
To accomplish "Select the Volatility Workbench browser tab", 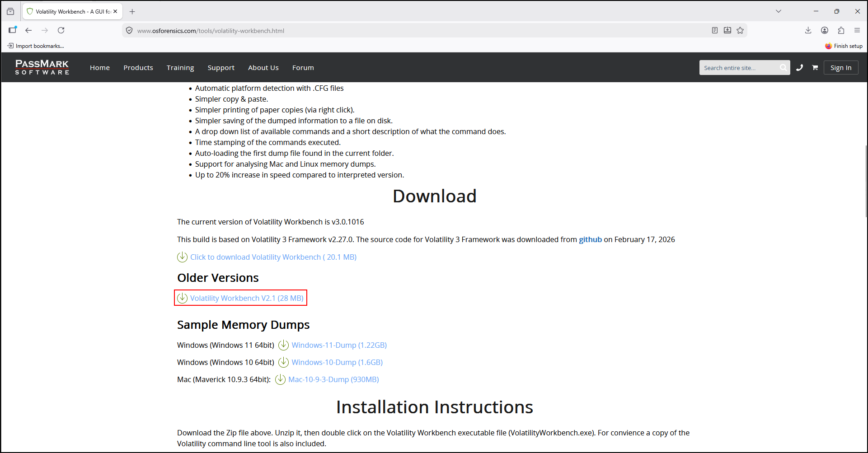I will (x=72, y=11).
